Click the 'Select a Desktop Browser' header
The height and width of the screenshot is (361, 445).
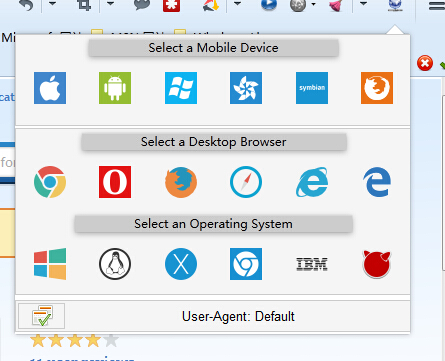click(213, 142)
